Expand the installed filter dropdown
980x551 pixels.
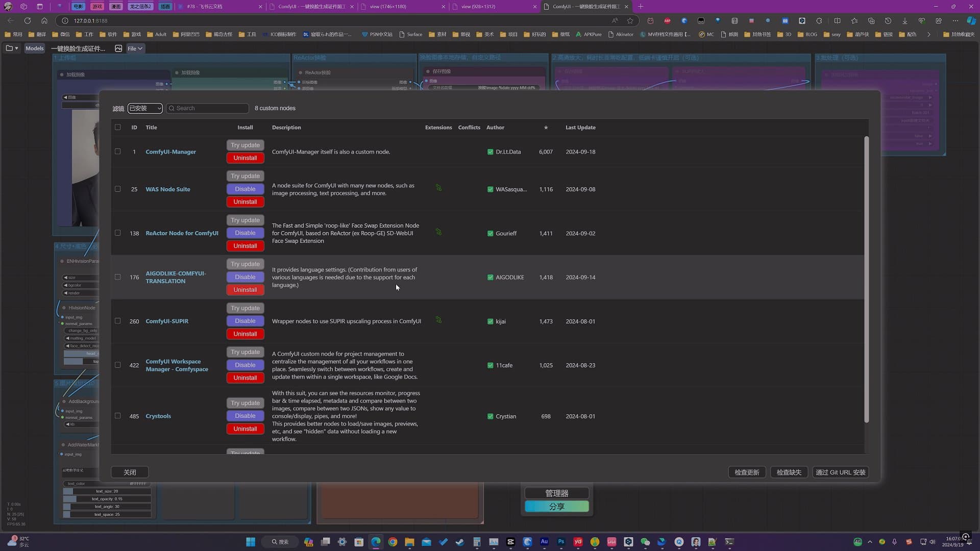[145, 108]
